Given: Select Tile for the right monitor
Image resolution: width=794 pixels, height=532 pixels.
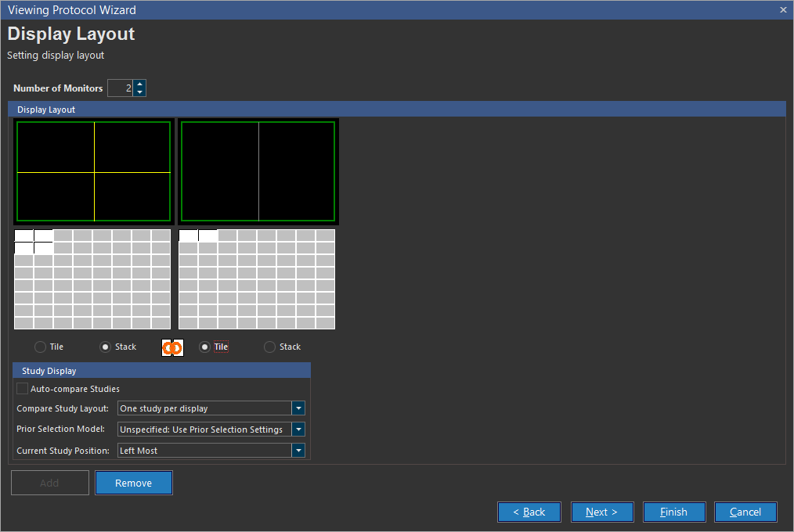Looking at the screenshot, I should [x=205, y=347].
